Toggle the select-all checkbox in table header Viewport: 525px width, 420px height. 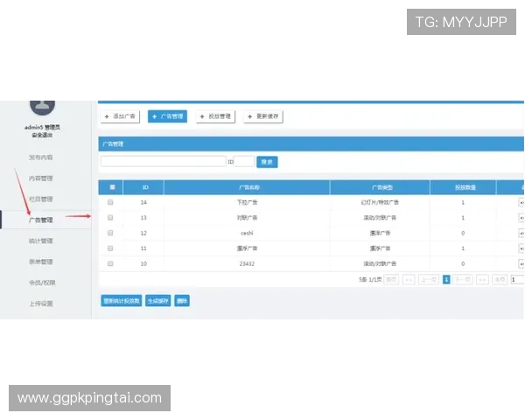tap(111, 187)
